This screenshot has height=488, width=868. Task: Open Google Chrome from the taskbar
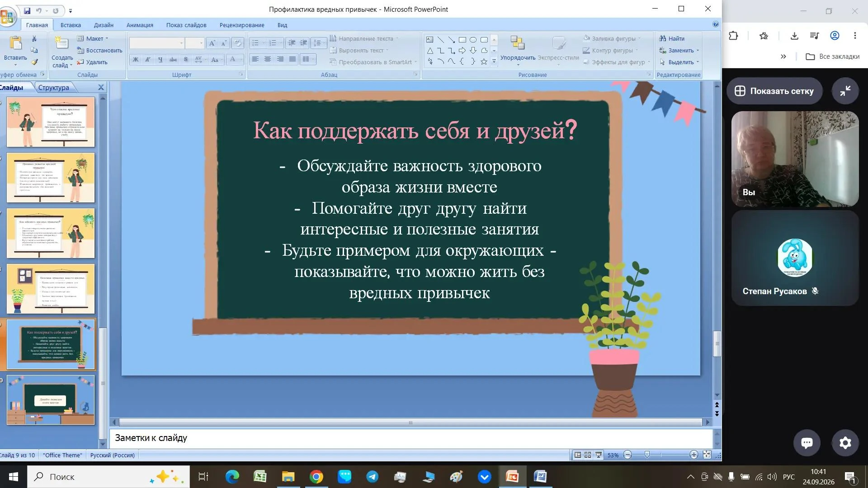click(316, 477)
